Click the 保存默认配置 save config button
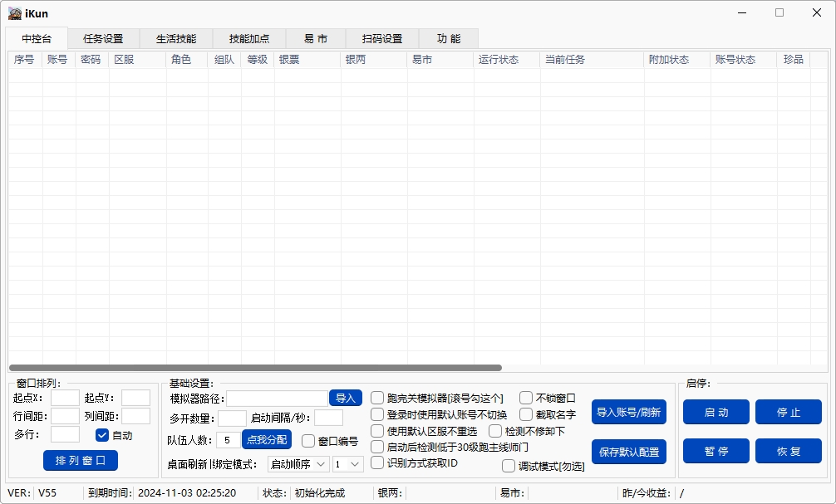This screenshot has height=504, width=836. [629, 452]
